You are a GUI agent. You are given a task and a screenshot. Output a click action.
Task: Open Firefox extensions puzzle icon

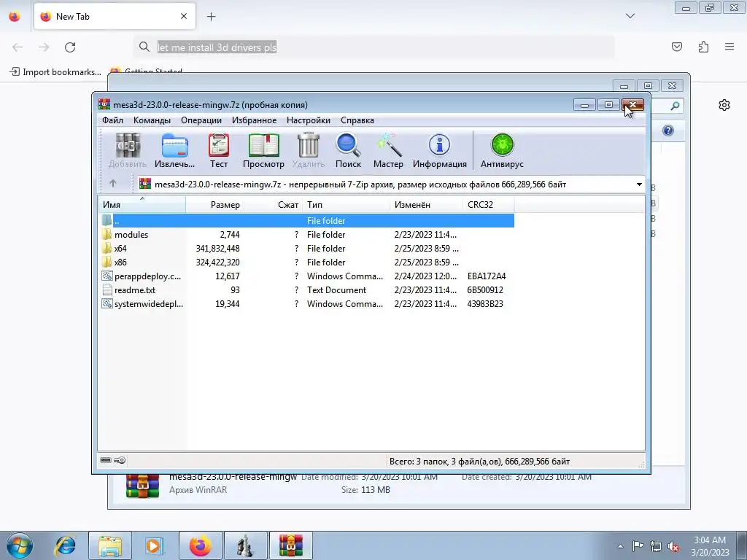(x=703, y=47)
